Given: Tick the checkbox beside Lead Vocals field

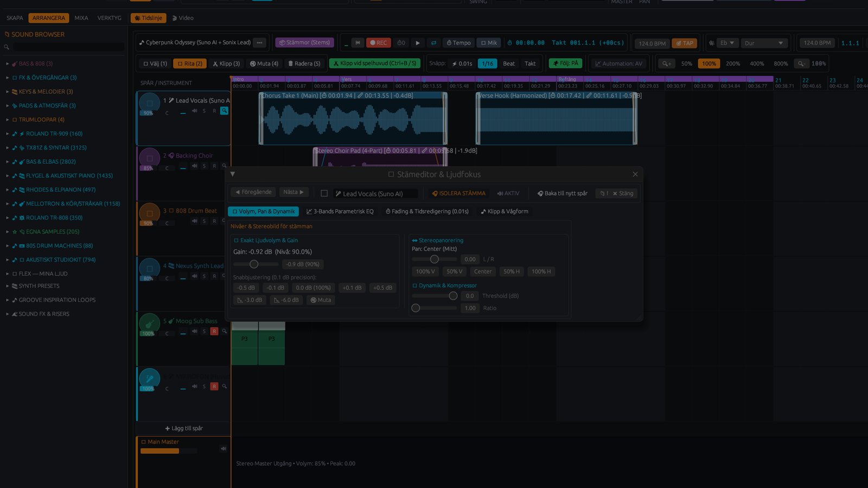Looking at the screenshot, I should pos(324,194).
